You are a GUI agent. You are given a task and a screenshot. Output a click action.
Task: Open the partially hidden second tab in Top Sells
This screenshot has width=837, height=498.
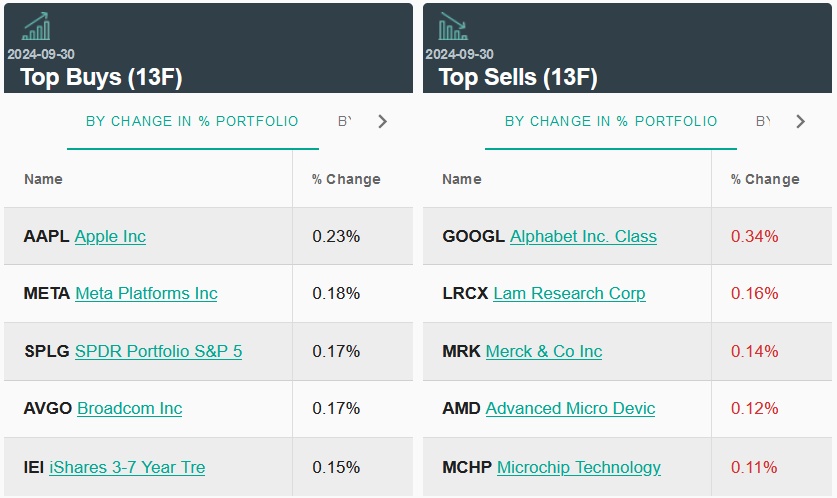click(764, 121)
